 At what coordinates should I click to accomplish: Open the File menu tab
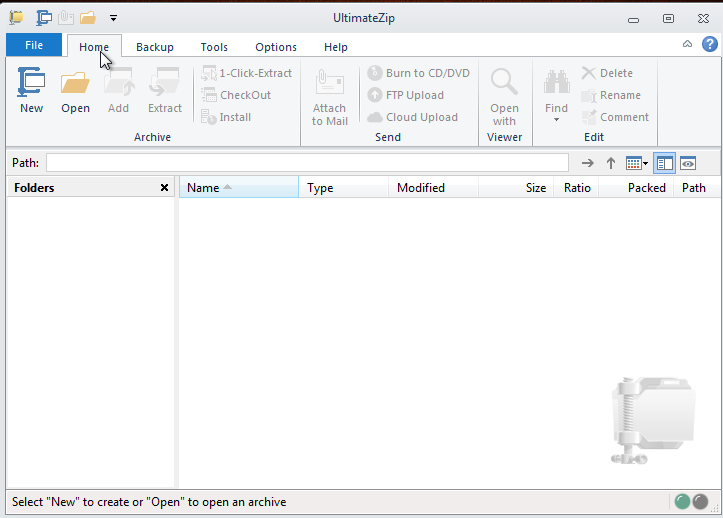coord(34,45)
